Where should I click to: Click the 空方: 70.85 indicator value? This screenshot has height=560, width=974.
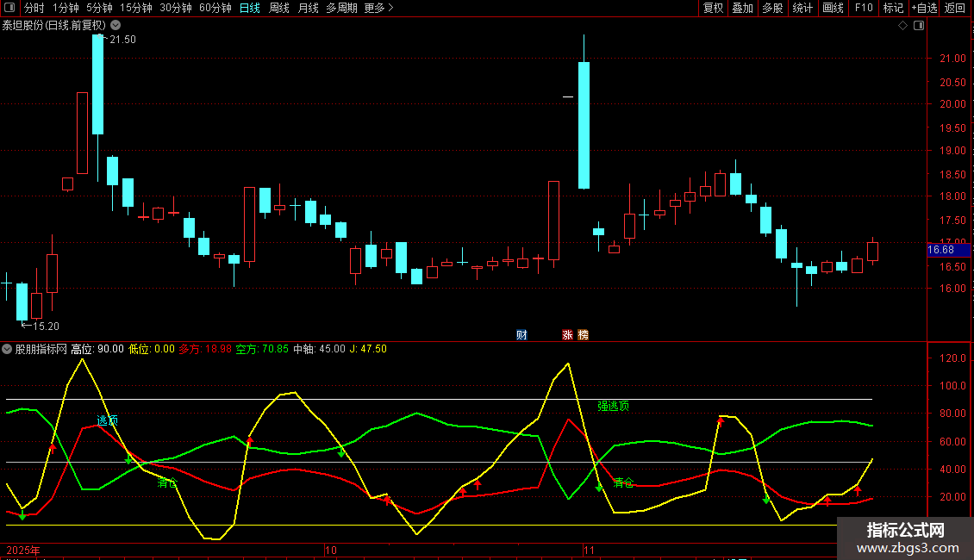262,349
